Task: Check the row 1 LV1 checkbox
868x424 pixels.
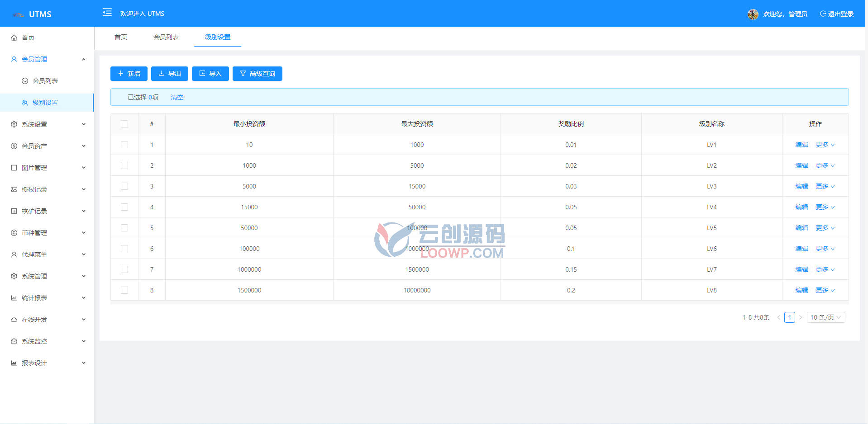Action: point(124,145)
